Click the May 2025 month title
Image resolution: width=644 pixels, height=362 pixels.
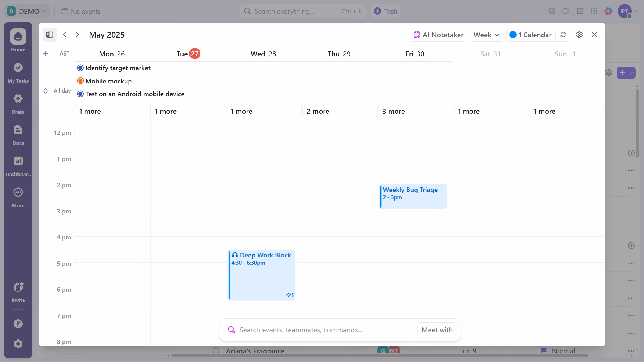coord(107,35)
